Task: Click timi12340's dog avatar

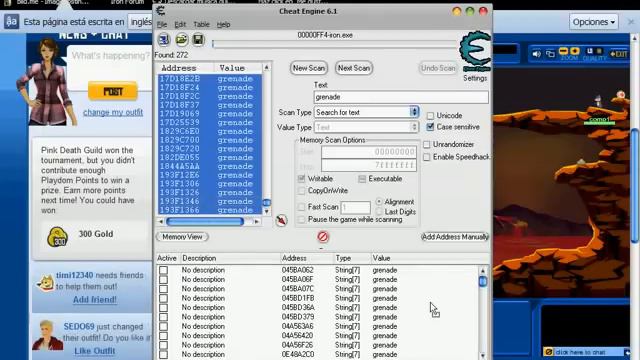Action: pyautogui.click(x=45, y=282)
